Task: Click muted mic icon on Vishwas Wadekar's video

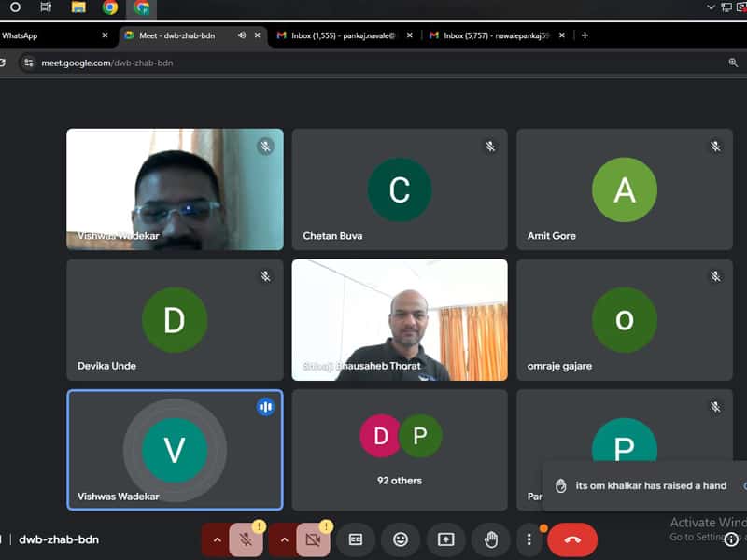Action: [x=265, y=147]
